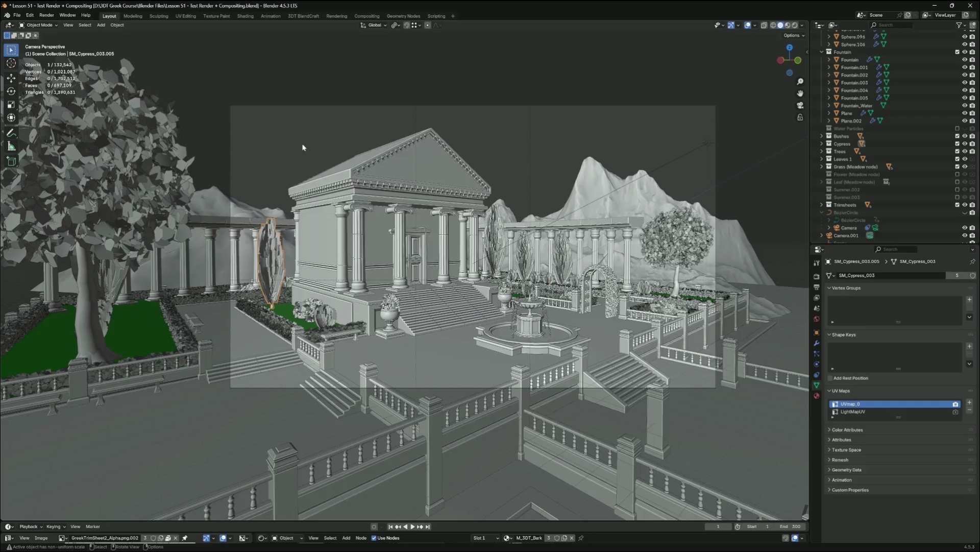This screenshot has height=552, width=980.
Task: Activate the Rotate tool
Action: click(x=11, y=91)
